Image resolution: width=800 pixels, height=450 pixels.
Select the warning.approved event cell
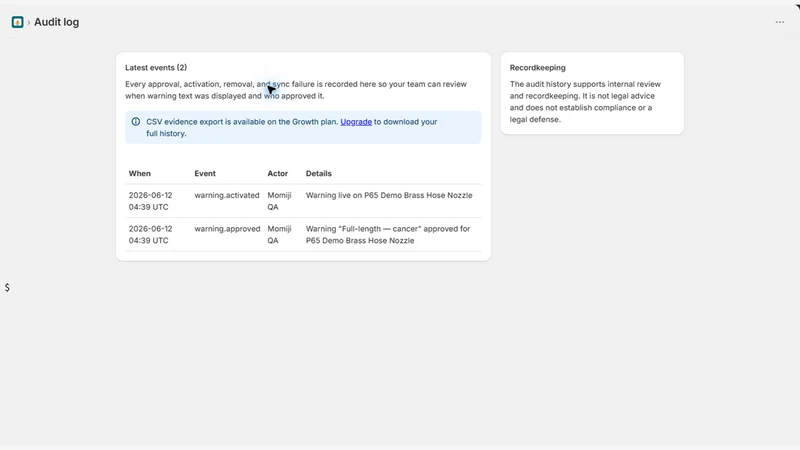tap(227, 229)
